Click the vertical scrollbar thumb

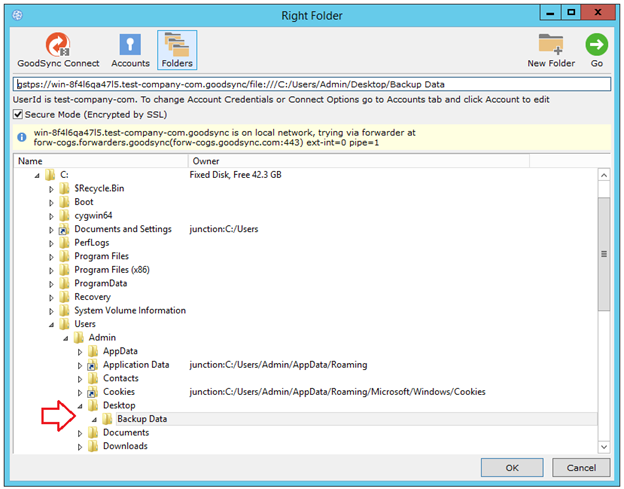click(603, 254)
